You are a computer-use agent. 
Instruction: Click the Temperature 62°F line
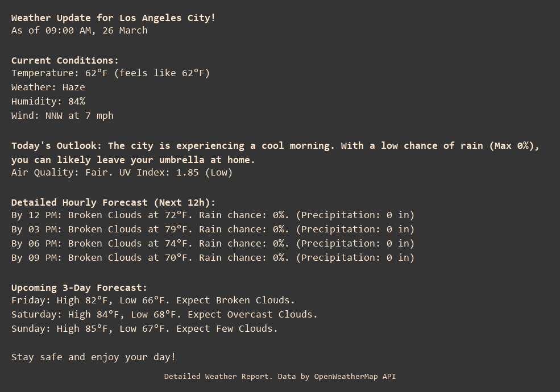click(x=110, y=73)
